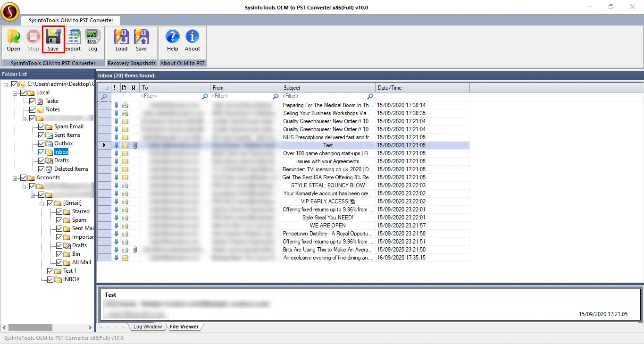
Task: Click the magnifier icon in the Subject filter
Action: pos(370,96)
